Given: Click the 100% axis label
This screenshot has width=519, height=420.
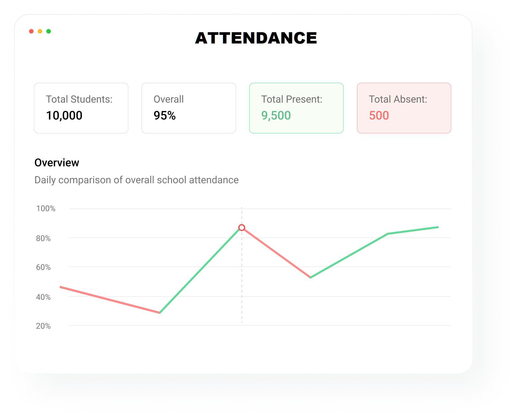Looking at the screenshot, I should click(x=46, y=209).
